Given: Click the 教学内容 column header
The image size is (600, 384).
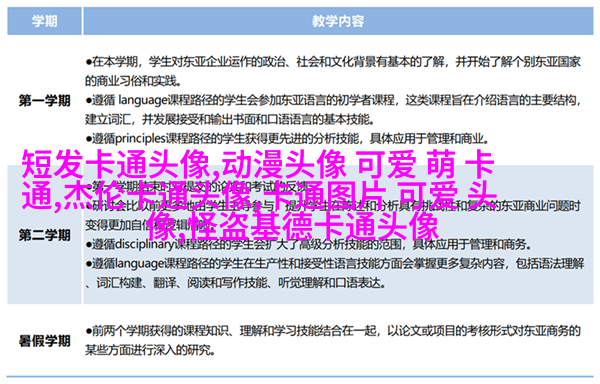Looking at the screenshot, I should point(338,21).
